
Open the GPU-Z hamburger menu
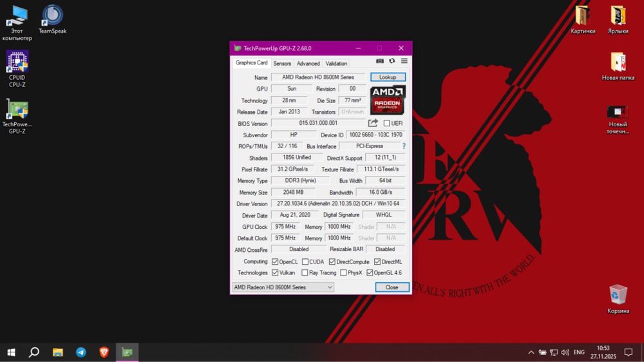pyautogui.click(x=404, y=61)
